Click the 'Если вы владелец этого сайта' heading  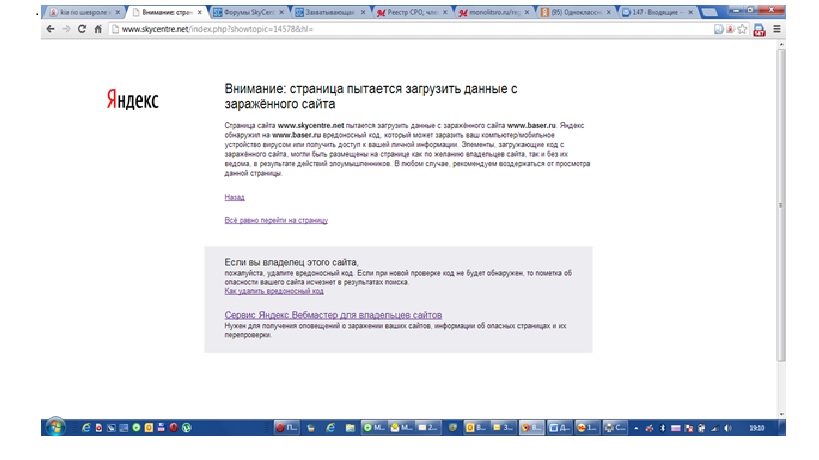[291, 262]
